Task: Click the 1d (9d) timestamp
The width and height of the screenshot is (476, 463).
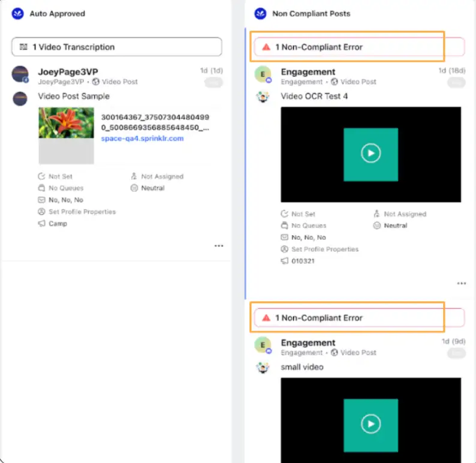Action: [x=454, y=341]
